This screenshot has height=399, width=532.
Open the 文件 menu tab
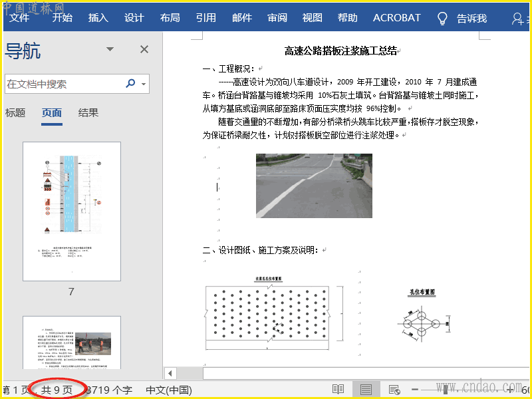[19, 18]
